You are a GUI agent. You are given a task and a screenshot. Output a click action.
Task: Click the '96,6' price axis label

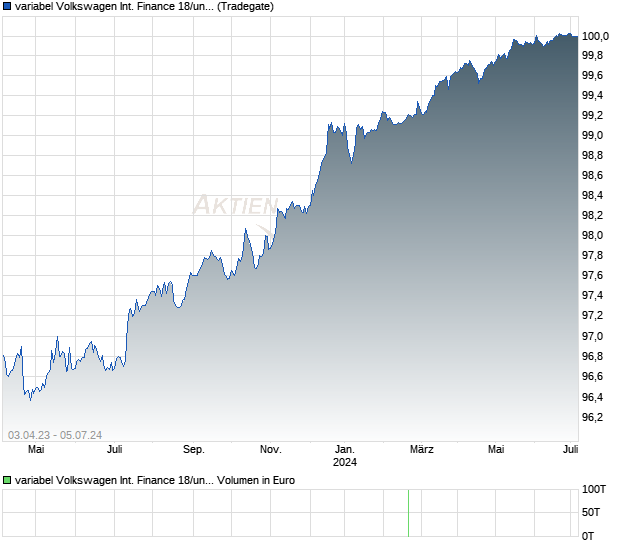pyautogui.click(x=593, y=376)
